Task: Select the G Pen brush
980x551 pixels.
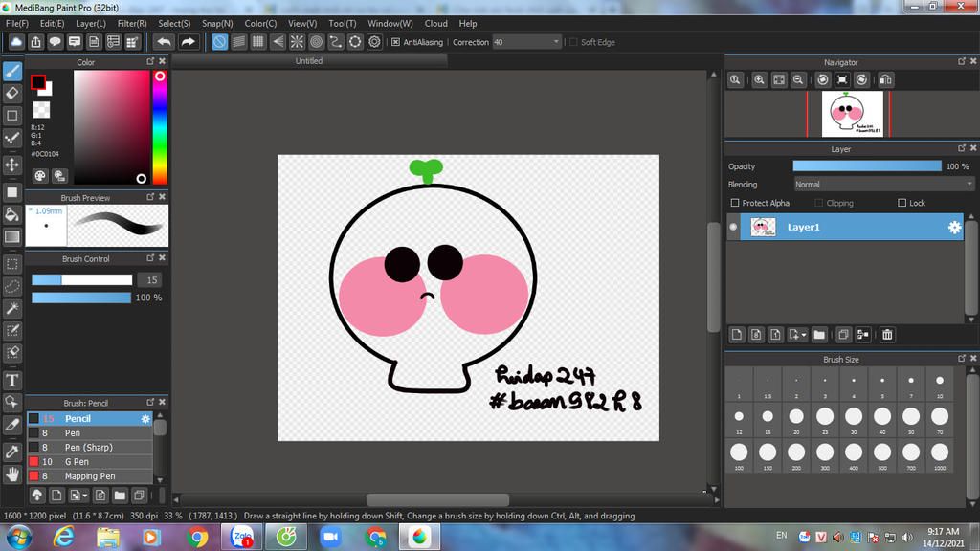Action: pyautogui.click(x=77, y=462)
